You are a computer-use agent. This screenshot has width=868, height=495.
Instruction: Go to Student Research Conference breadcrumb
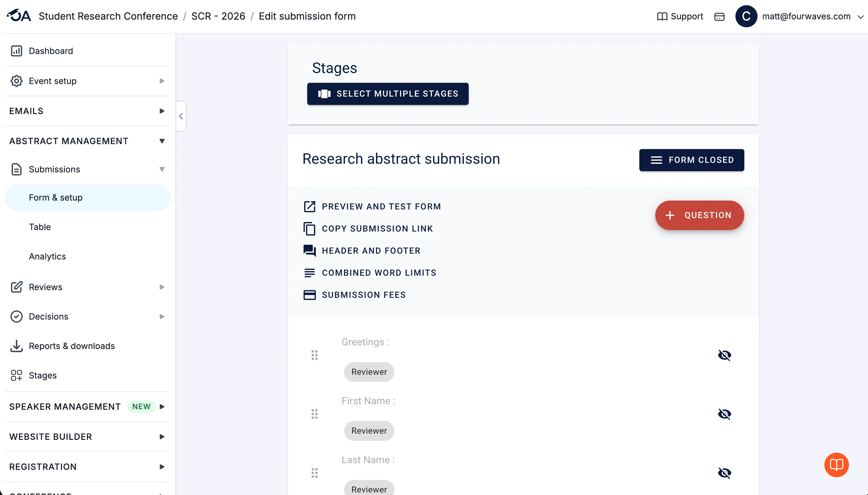[108, 16]
